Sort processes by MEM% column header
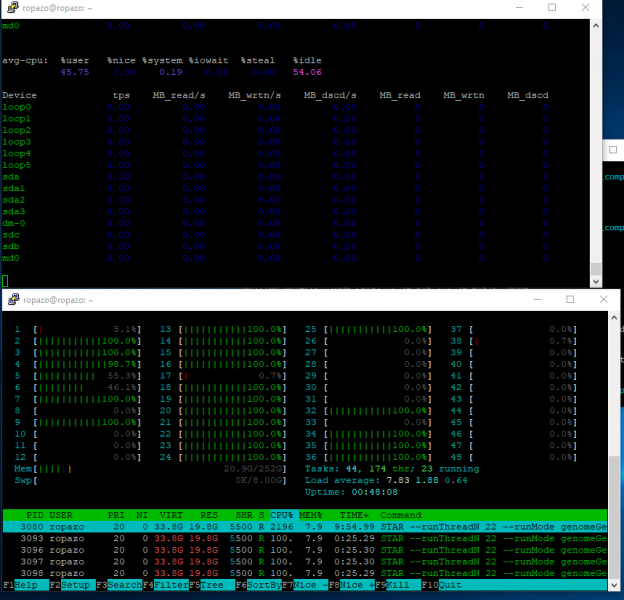The image size is (624, 600). click(310, 515)
